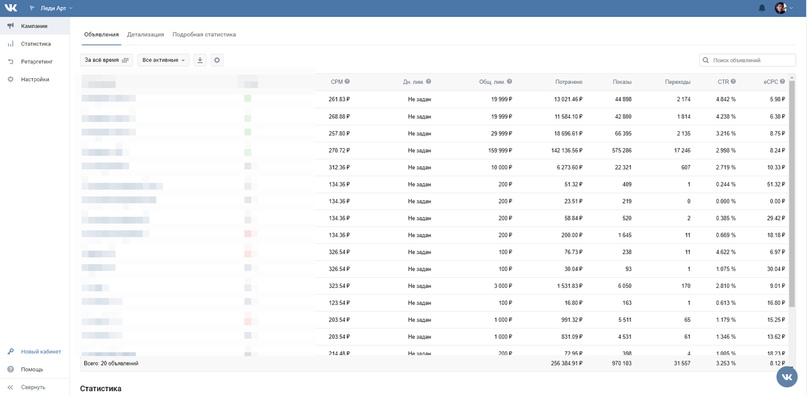Click the Статистика heading below table

pyautogui.click(x=100, y=388)
